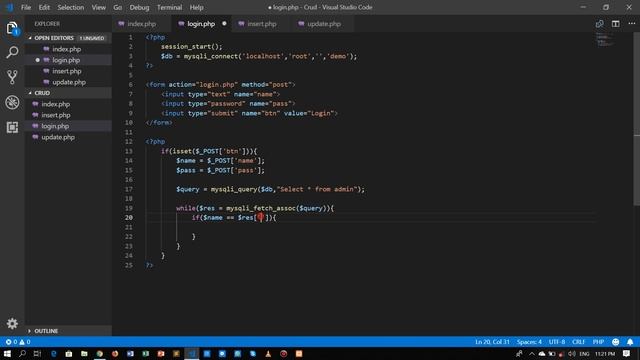Open the Explorer view in activity bar
This screenshot has height=360, width=640.
[x=12, y=29]
